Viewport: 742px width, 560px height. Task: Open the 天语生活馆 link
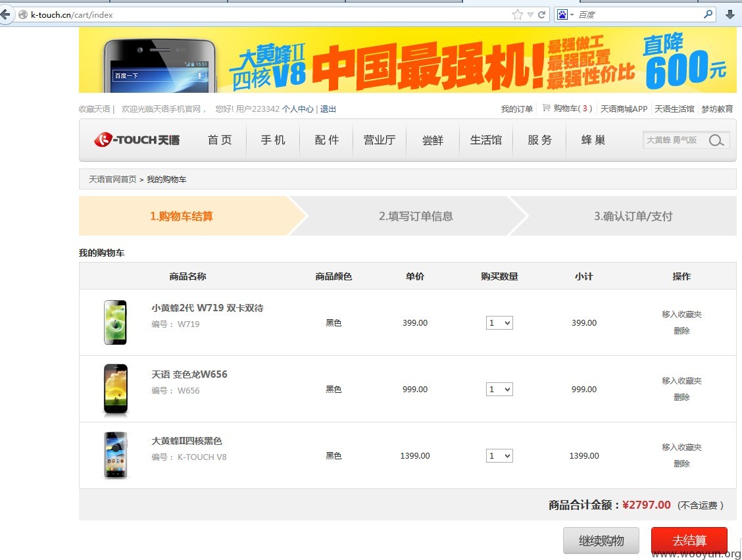click(x=674, y=109)
